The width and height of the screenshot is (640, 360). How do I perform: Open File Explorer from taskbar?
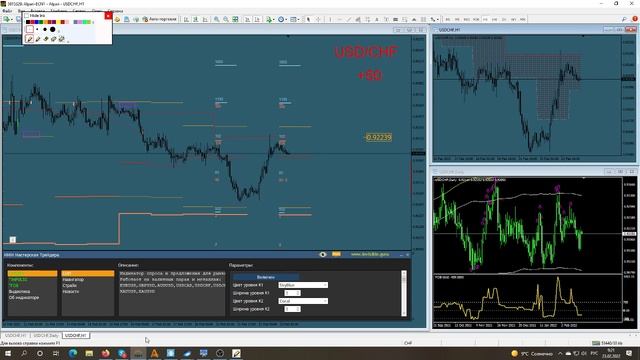click(x=89, y=353)
